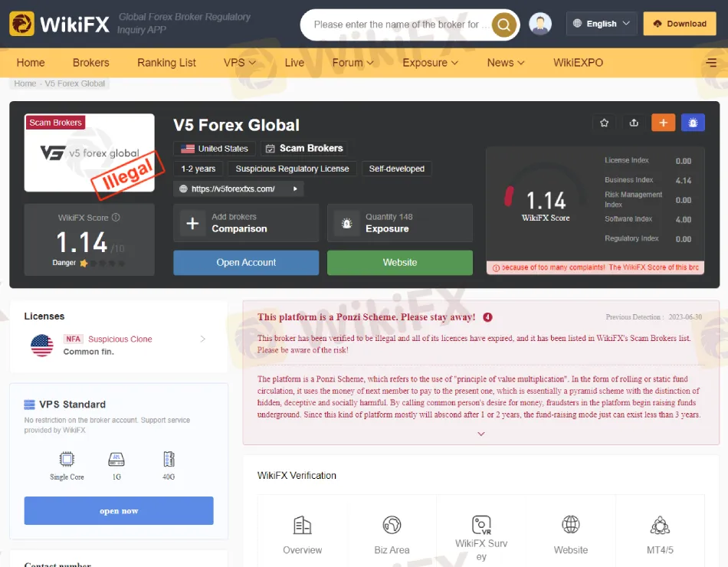Click the MT4/5 icon
This screenshot has height=567, width=728.
click(x=660, y=525)
